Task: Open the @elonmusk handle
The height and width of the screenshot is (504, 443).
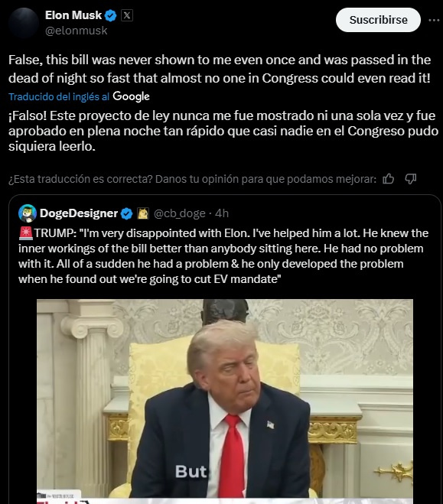Action: 77,31
